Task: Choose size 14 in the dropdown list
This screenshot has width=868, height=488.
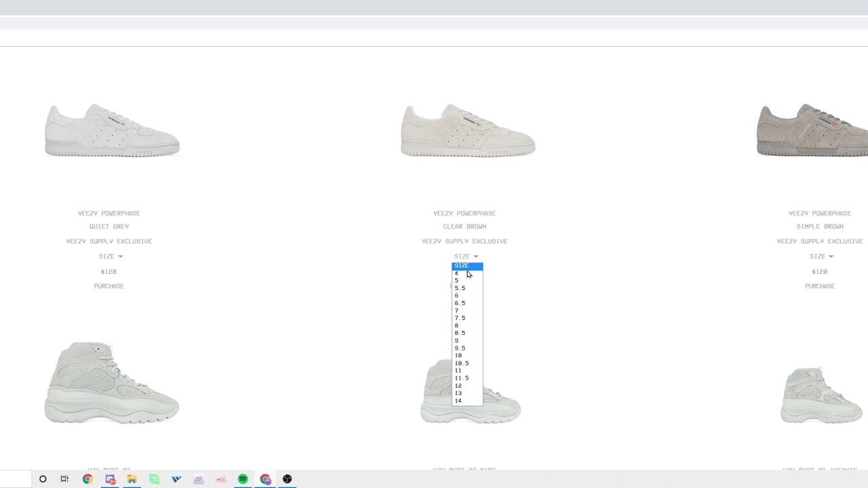Action: tap(467, 401)
